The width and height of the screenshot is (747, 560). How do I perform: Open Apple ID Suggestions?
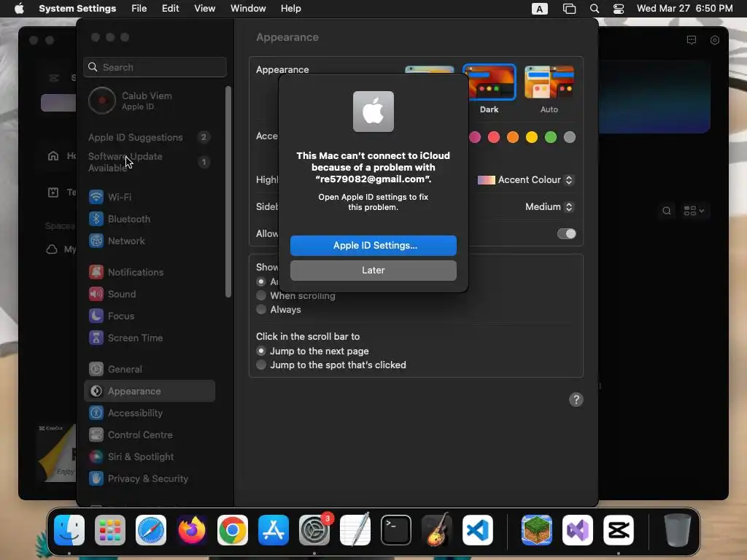click(150, 137)
